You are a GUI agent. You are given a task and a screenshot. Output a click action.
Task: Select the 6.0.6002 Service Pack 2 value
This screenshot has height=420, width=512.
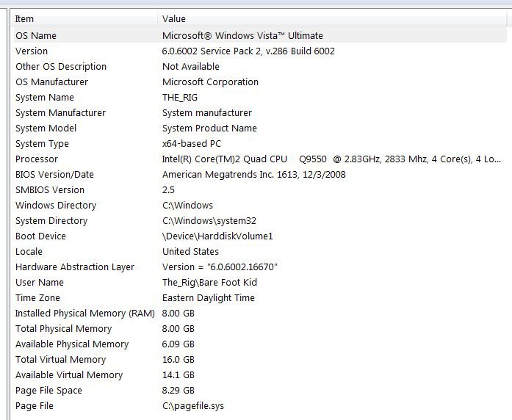pyautogui.click(x=248, y=51)
